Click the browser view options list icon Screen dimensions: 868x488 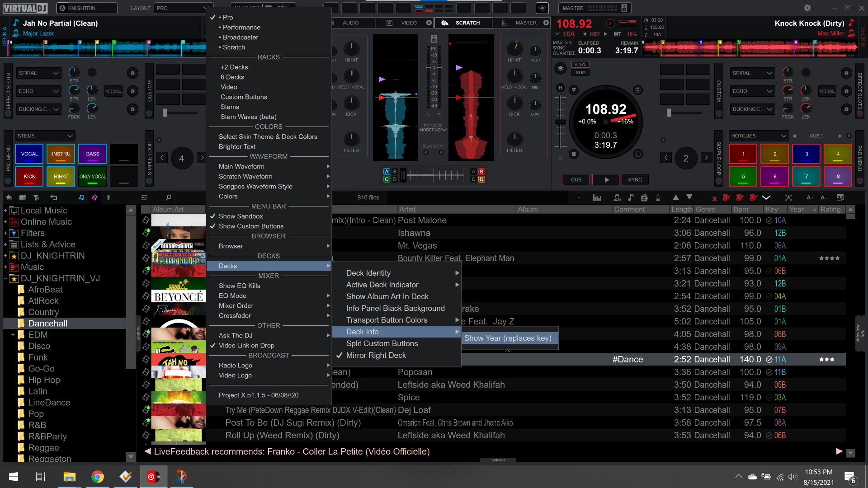145,197
